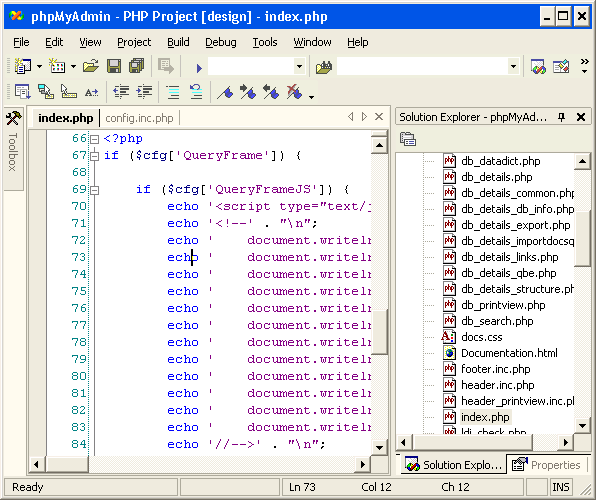Open the bookmark toolbar options arrow
The height and width of the screenshot is (500, 596).
pyautogui.click(x=311, y=97)
